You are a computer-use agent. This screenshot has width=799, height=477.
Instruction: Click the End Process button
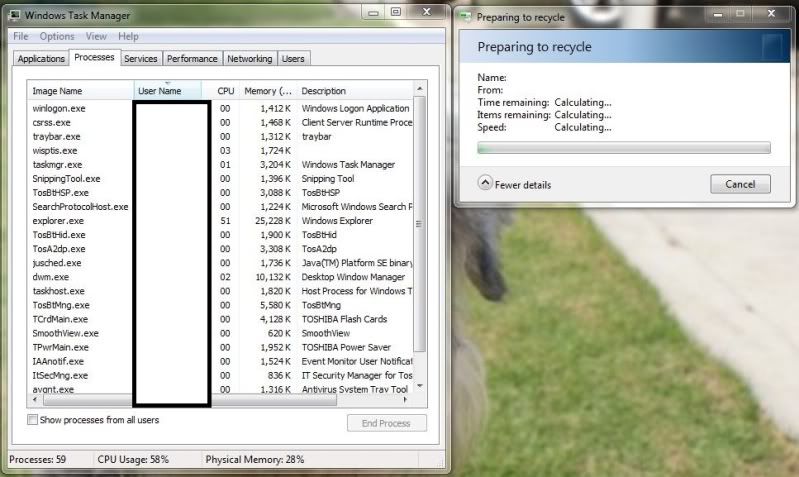[387, 423]
